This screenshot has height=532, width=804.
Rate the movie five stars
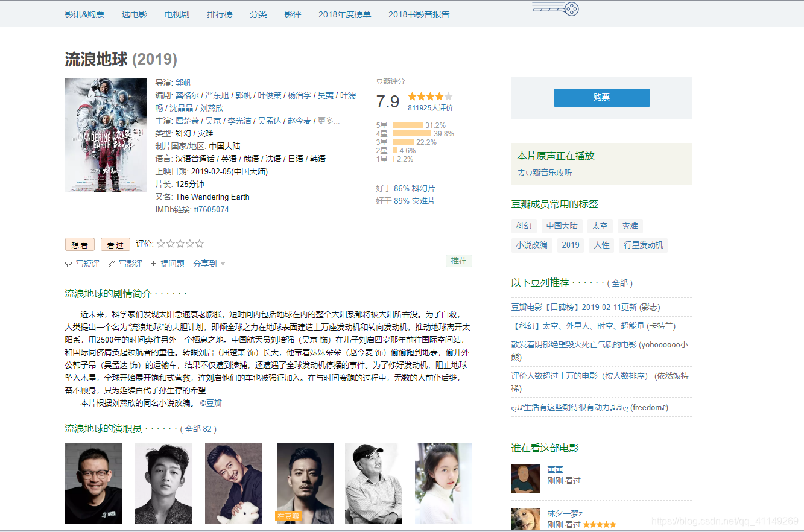coord(200,244)
